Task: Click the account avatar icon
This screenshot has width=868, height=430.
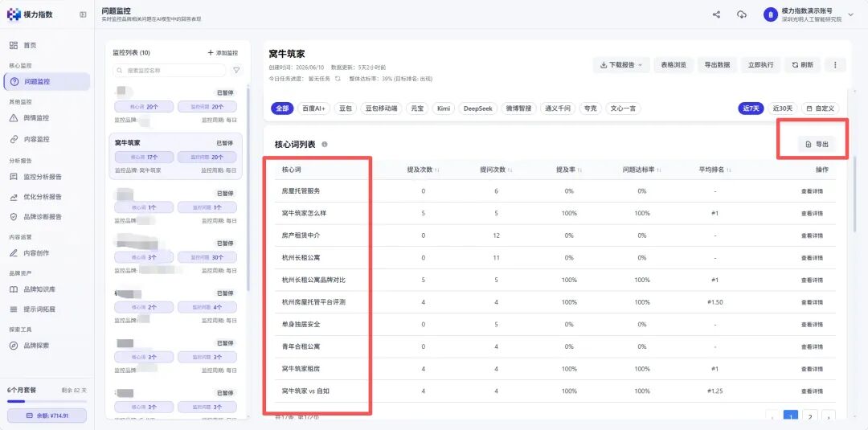Action: [x=771, y=15]
